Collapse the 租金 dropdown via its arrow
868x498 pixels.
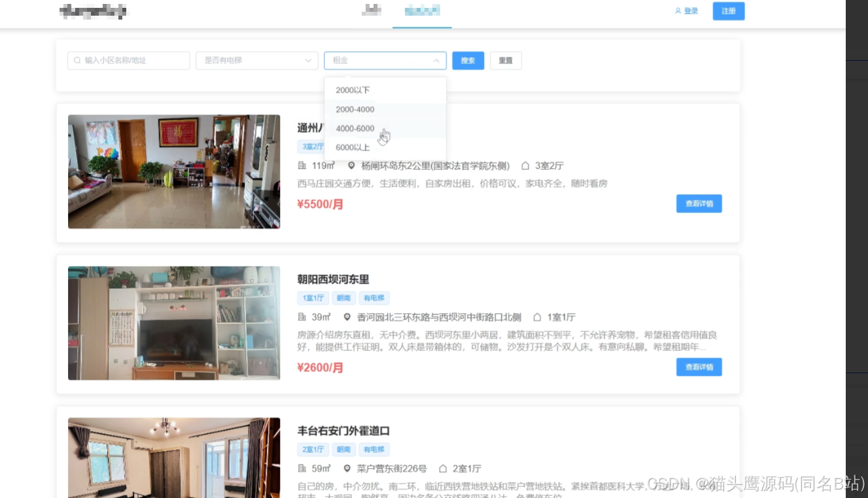pyautogui.click(x=436, y=61)
